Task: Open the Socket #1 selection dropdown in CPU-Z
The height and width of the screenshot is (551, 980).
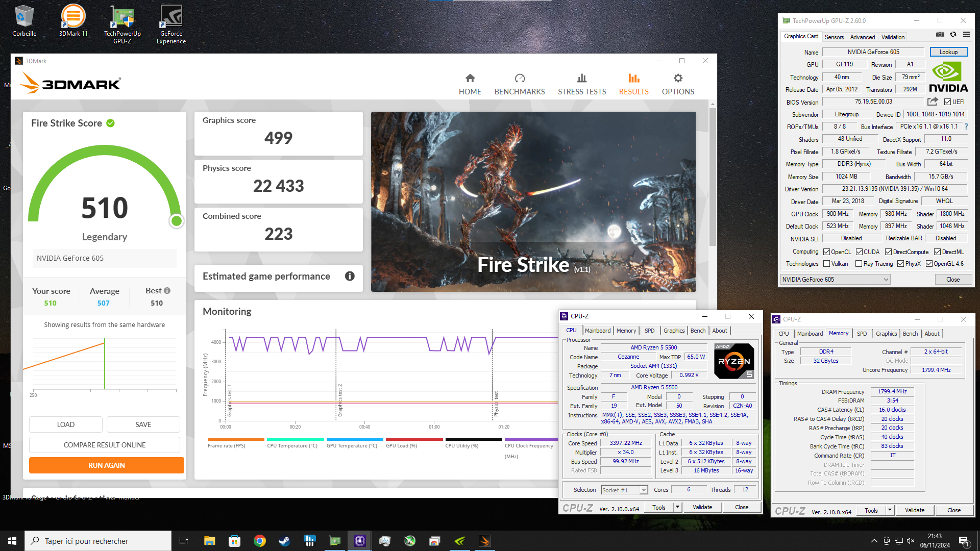Action: (x=624, y=490)
